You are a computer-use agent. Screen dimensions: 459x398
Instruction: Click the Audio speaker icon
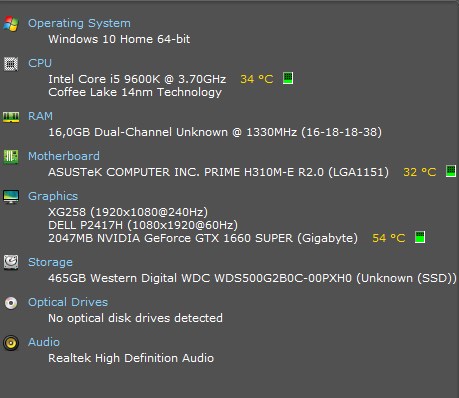click(x=11, y=343)
